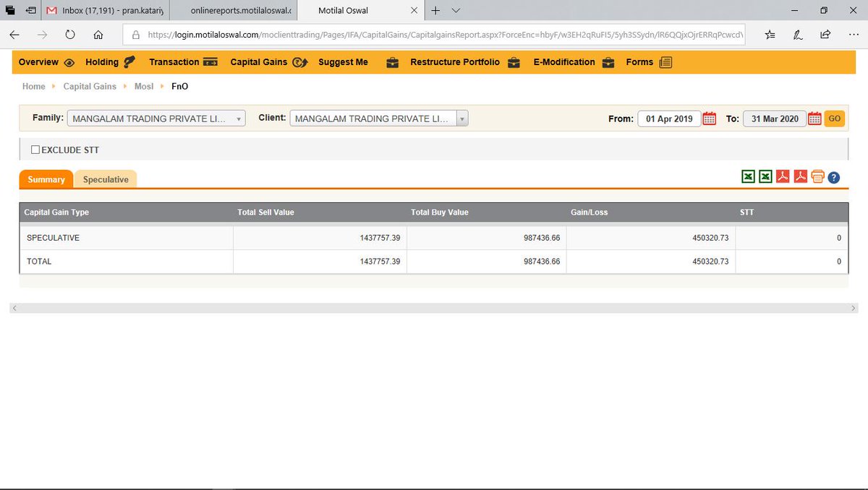Click the blue help question mark icon

coord(833,178)
